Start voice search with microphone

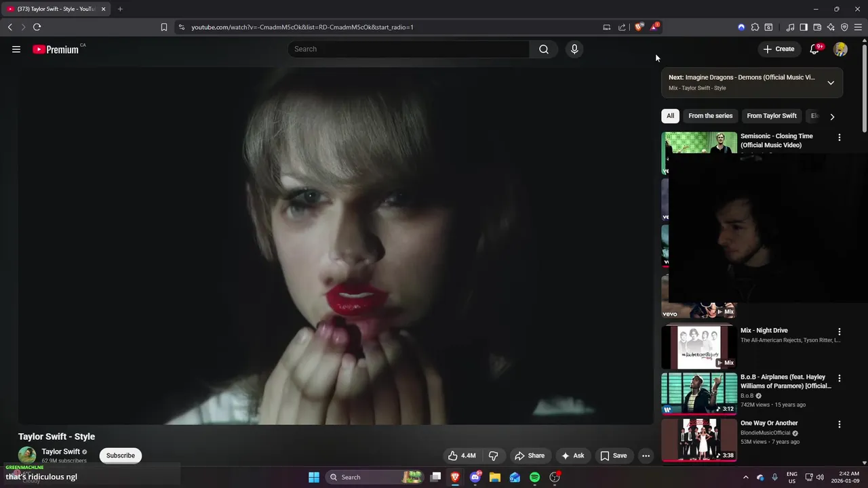574,49
